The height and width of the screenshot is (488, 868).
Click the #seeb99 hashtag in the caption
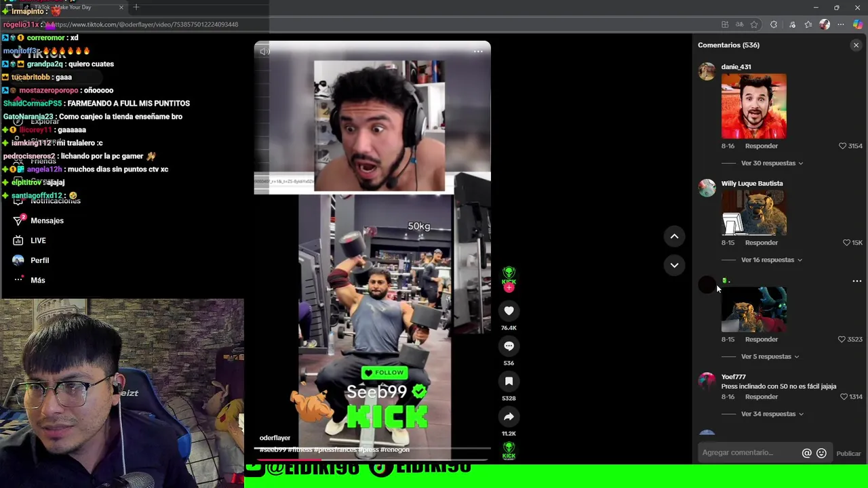273,449
